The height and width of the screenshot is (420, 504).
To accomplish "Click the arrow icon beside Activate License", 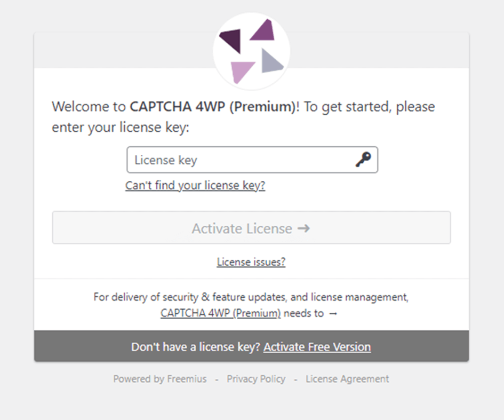I will click(x=304, y=228).
